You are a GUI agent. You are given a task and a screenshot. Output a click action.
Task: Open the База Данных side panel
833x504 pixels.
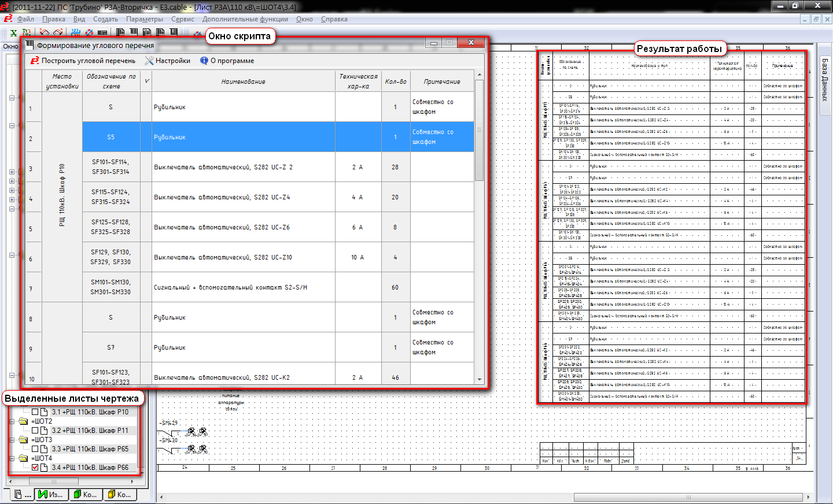(x=825, y=80)
